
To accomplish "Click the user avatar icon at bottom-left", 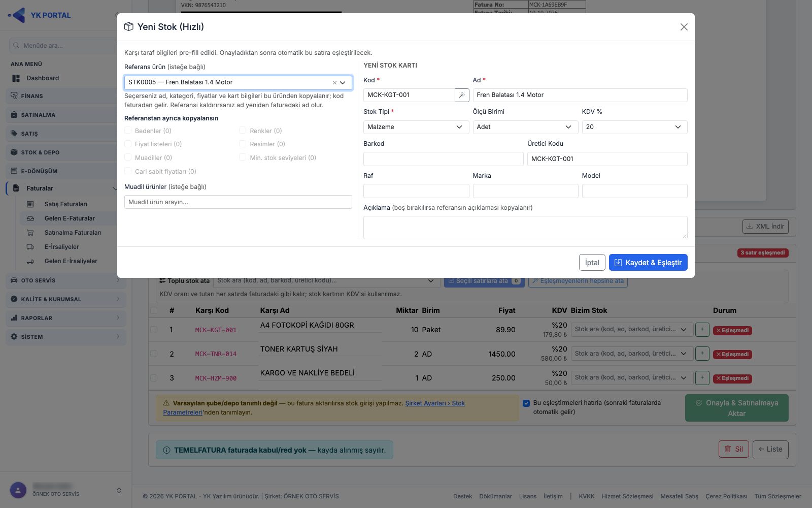I will 18,490.
